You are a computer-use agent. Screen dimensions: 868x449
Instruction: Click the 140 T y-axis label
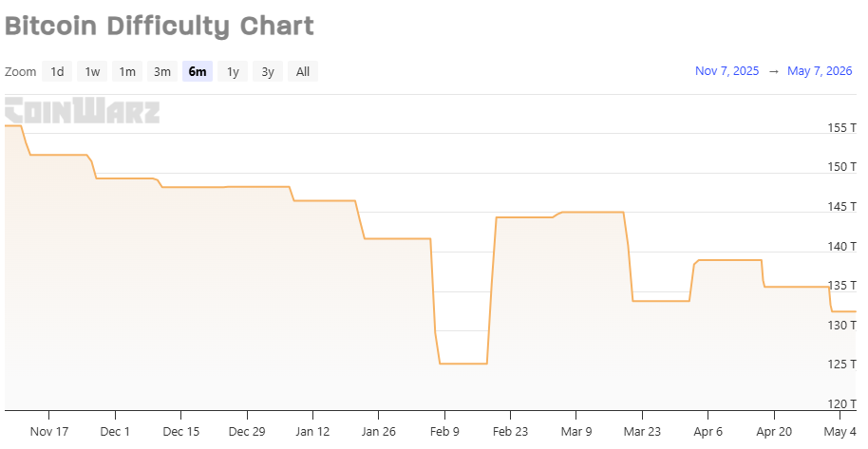click(x=842, y=247)
